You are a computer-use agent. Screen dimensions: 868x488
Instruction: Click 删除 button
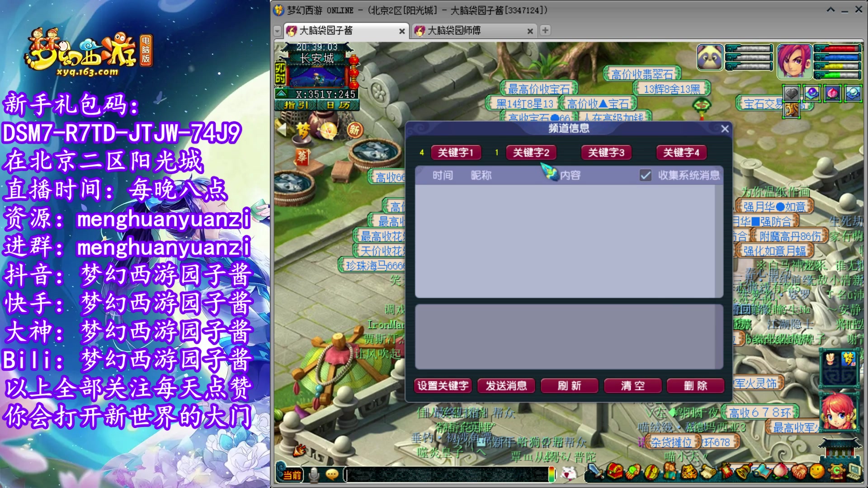(696, 386)
